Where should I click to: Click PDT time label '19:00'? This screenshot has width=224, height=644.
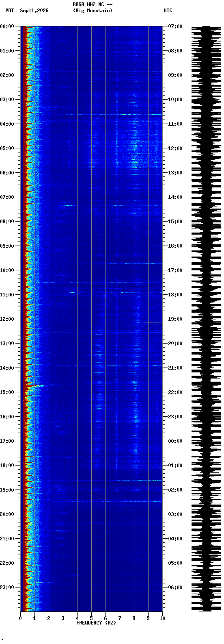click(x=7, y=490)
